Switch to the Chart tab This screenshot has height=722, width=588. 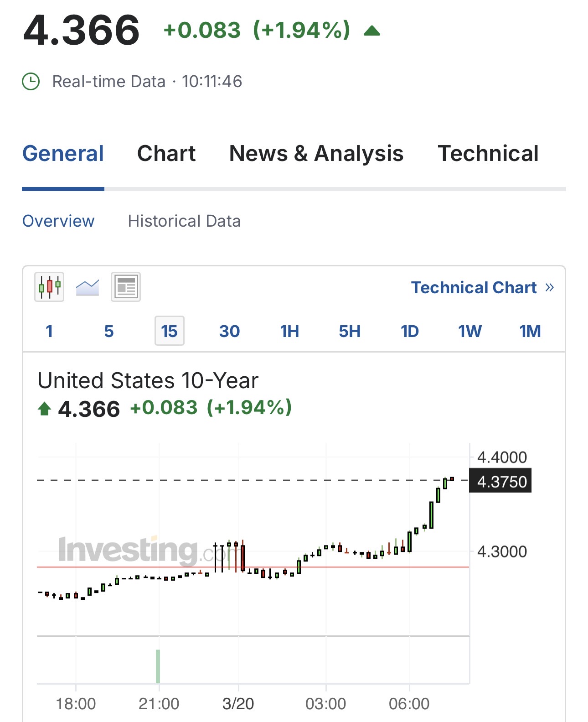[x=166, y=153]
